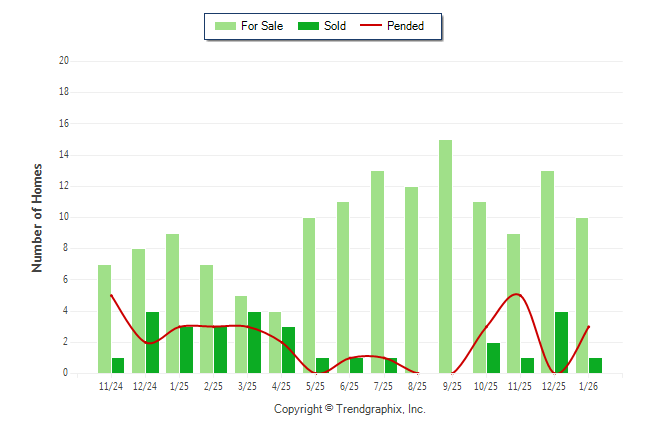Select the 11/24 For Sale bar
The width and height of the screenshot is (646, 434).
point(104,319)
